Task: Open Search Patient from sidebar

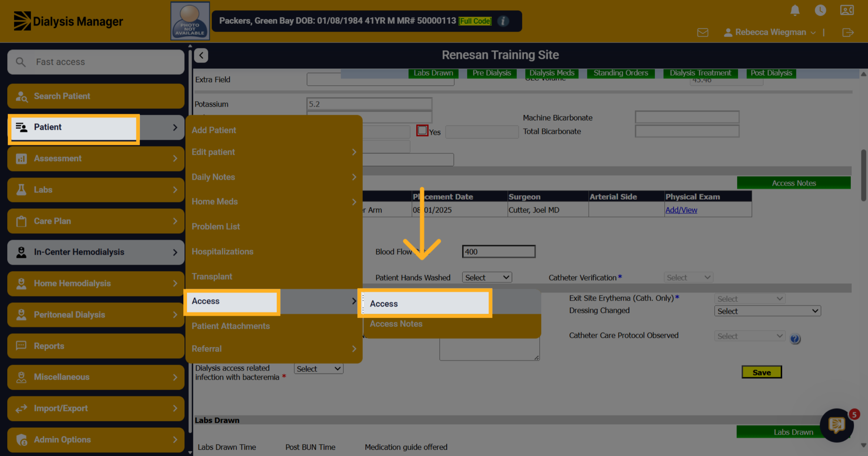Action: [96, 96]
